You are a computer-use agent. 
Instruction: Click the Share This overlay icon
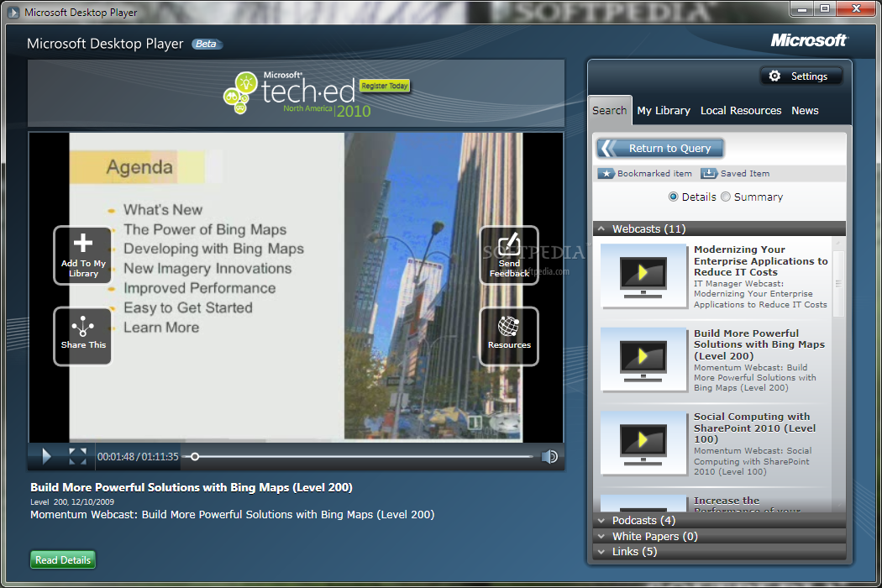[82, 336]
